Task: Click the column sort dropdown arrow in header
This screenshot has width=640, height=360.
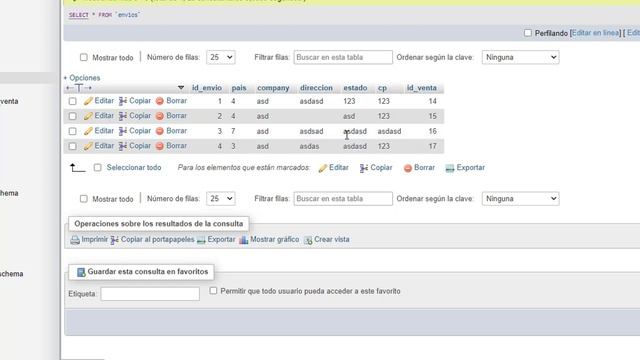Action: [x=181, y=88]
